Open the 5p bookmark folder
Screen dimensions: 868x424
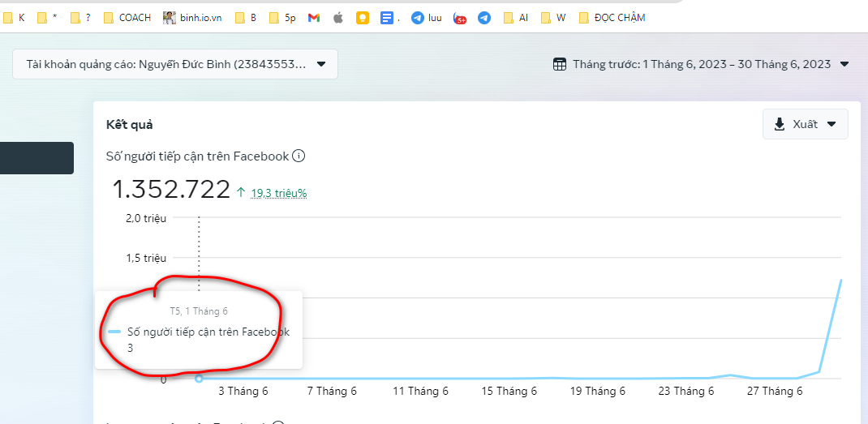pyautogui.click(x=282, y=18)
